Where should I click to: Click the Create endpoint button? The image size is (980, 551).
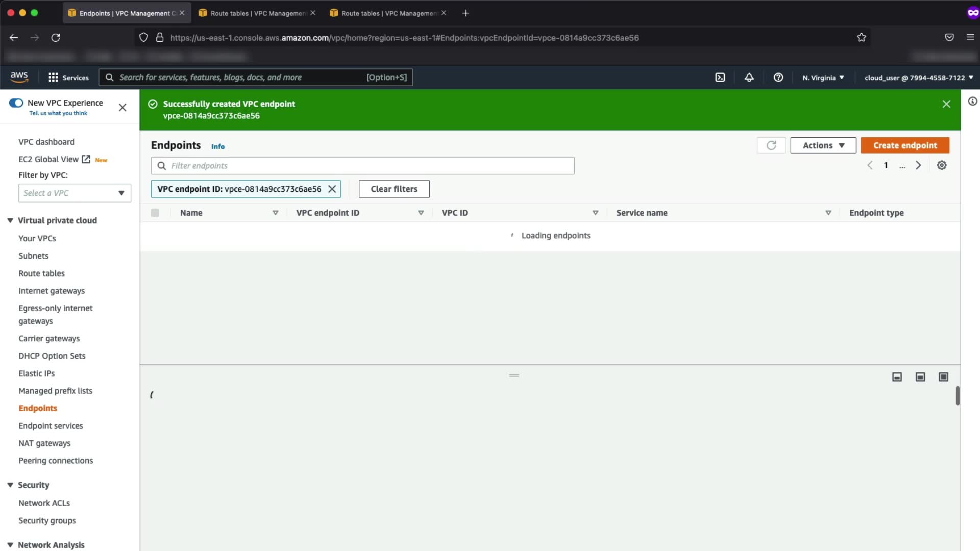[904, 145]
